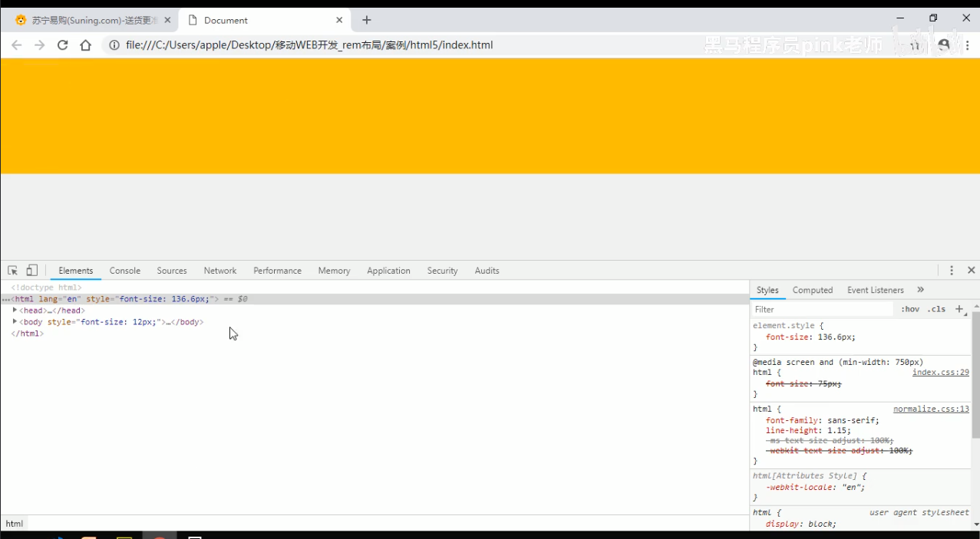Image resolution: width=980 pixels, height=539 pixels.
Task: Click the -webkit-locale "en" declaration
Action: (x=815, y=487)
